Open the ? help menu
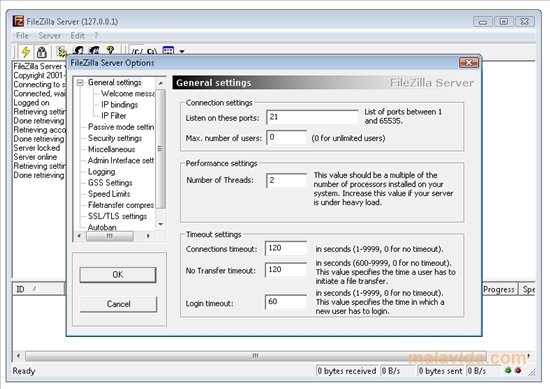Viewport: 550px width, 389px height. (x=96, y=36)
